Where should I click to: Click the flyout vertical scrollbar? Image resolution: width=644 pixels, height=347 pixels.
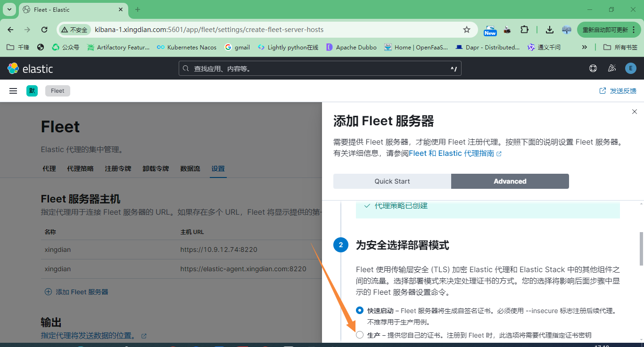click(x=641, y=250)
